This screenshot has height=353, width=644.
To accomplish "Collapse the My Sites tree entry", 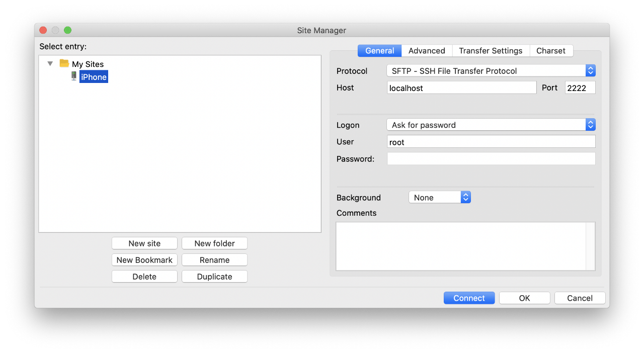I will 49,64.
